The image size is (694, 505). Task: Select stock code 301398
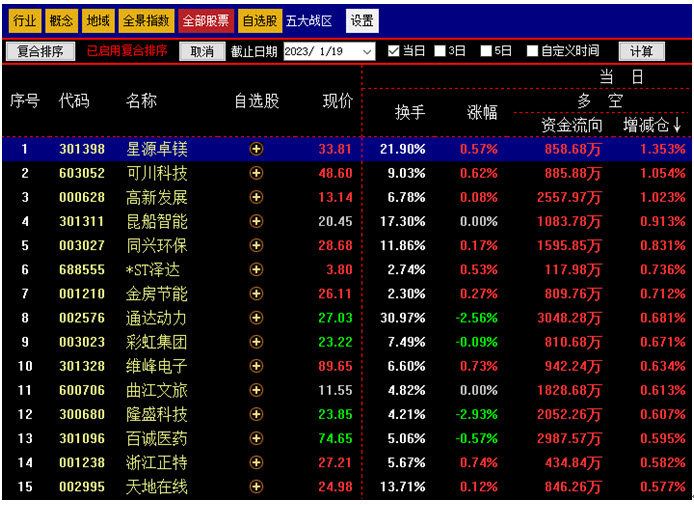click(x=82, y=149)
